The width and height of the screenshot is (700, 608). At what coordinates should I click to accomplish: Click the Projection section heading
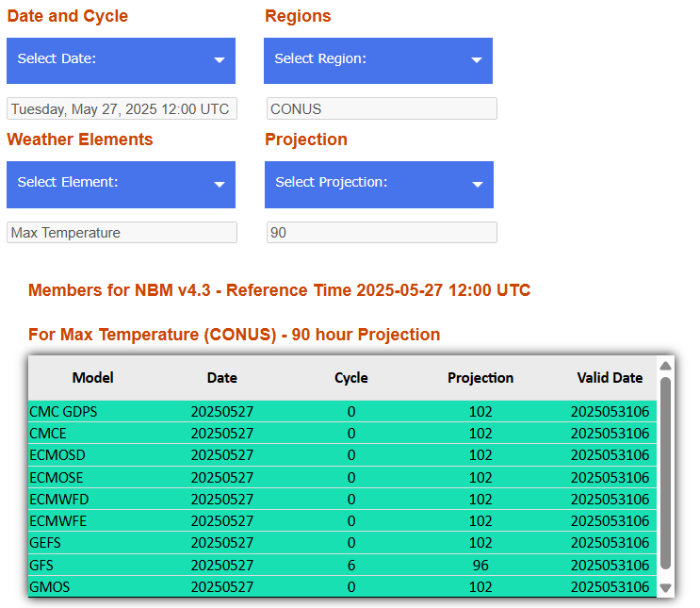[x=306, y=140]
